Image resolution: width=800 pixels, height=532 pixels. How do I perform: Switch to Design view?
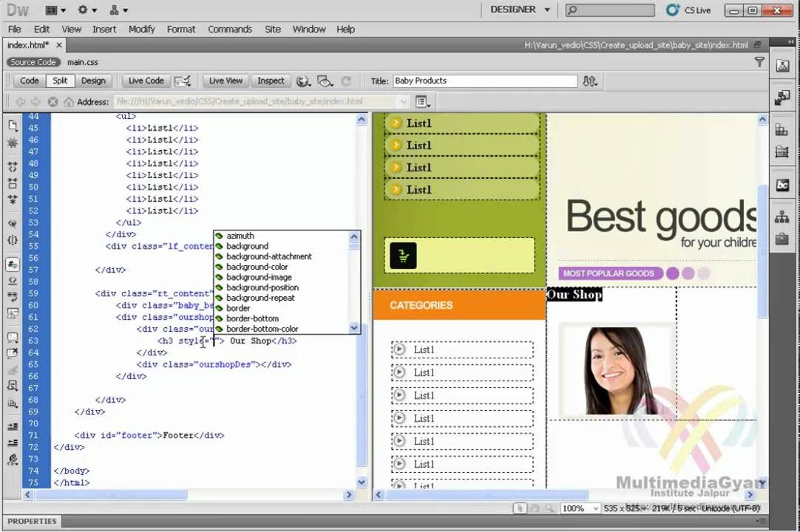click(x=93, y=81)
